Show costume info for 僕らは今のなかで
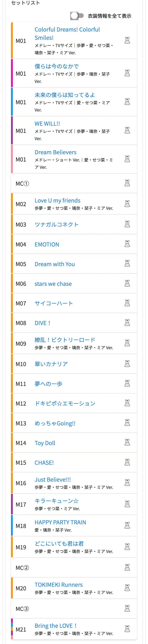This screenshot has height=644, width=148. point(127,73)
